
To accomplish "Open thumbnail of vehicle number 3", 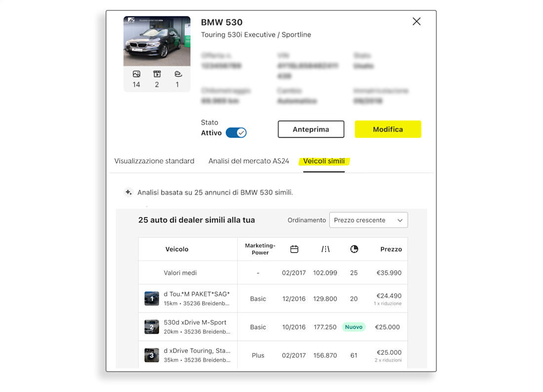I will [x=152, y=355].
